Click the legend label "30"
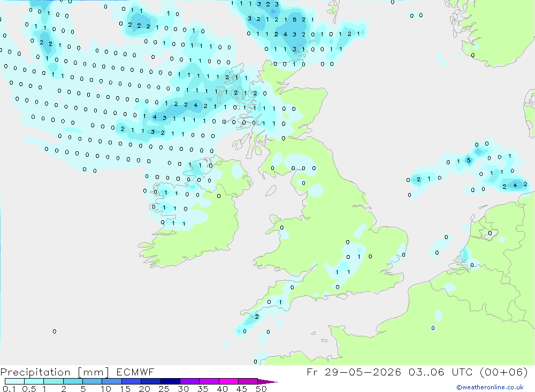This screenshot has height=392, width=535. (183, 389)
